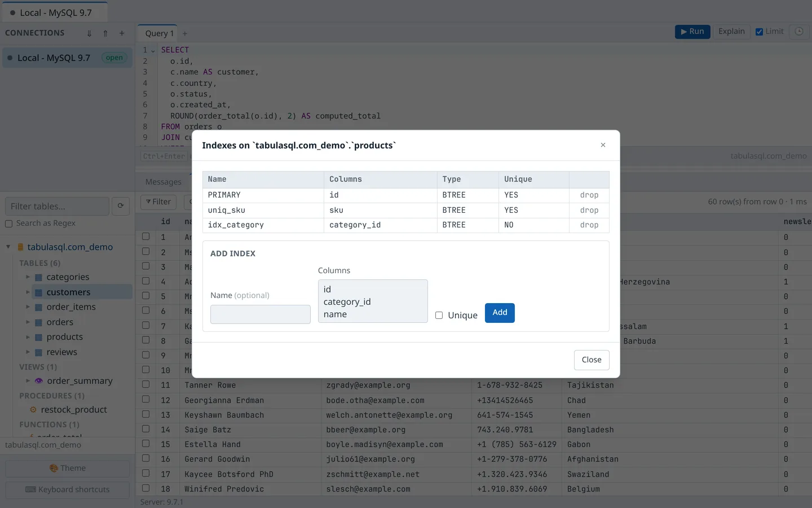
Task: Click the order_summary view eye icon
Action: [39, 381]
